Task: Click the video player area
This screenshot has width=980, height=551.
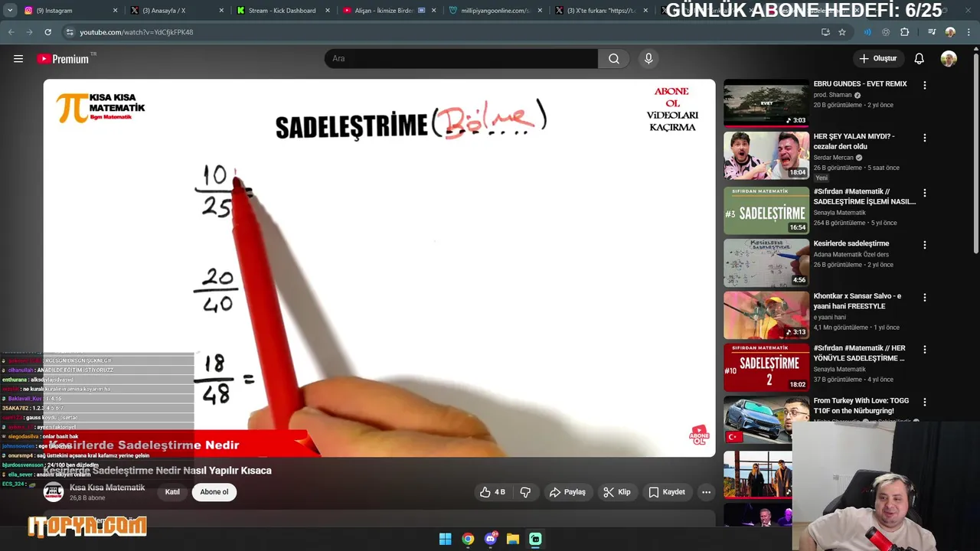Action: [x=379, y=268]
